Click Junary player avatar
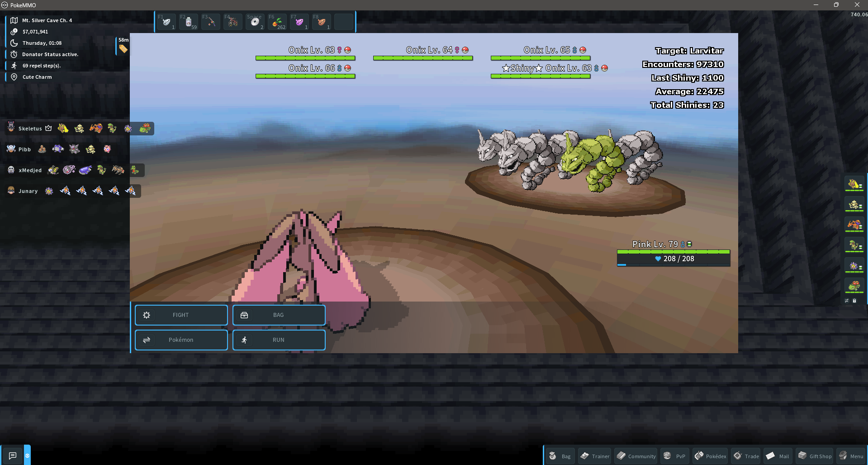 tap(11, 191)
